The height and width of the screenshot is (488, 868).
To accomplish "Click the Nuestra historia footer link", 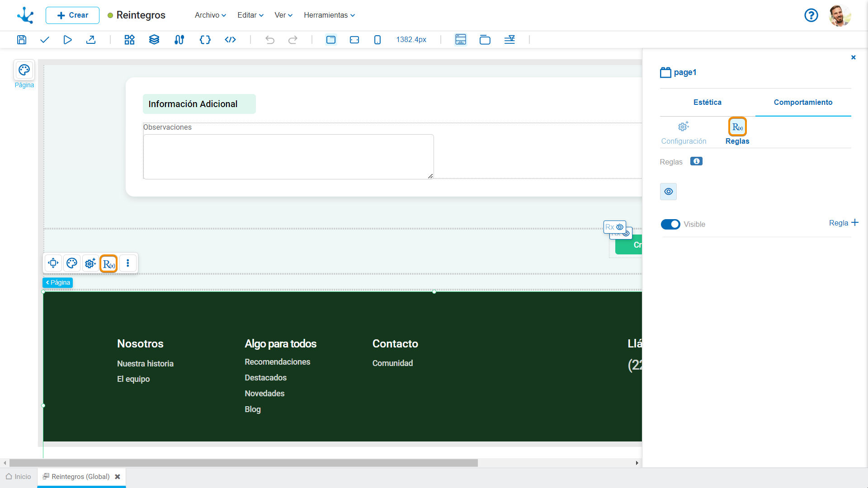I will [x=145, y=364].
